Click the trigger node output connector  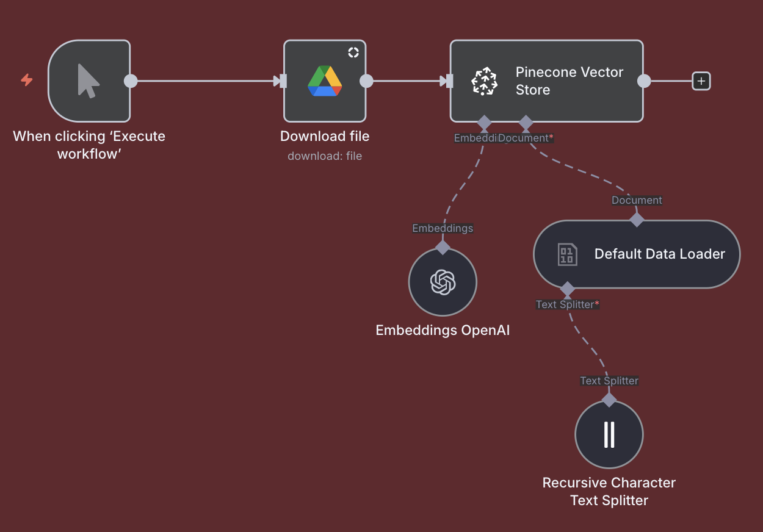(131, 81)
